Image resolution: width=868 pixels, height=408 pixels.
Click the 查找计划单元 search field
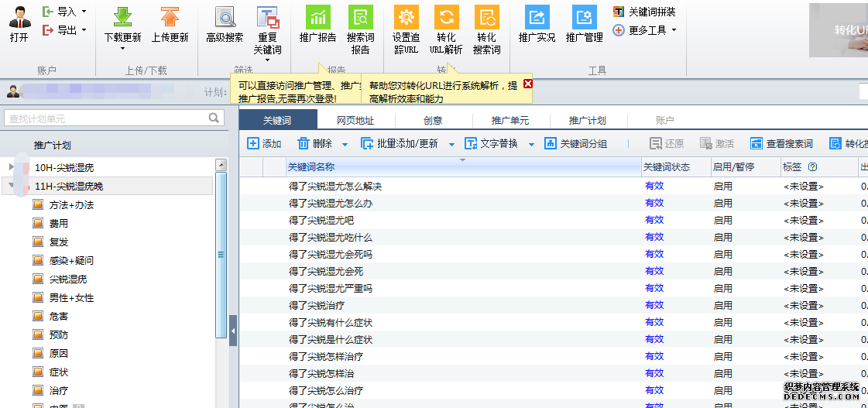point(105,118)
